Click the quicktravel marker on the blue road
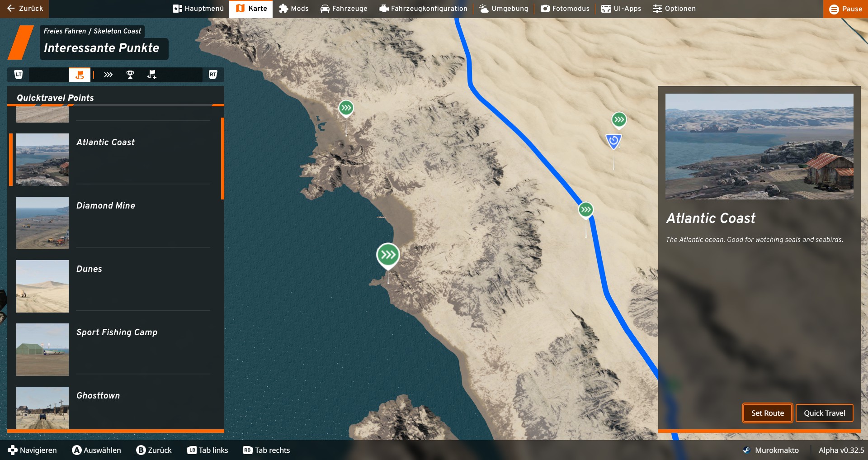868x460 pixels. pyautogui.click(x=586, y=210)
